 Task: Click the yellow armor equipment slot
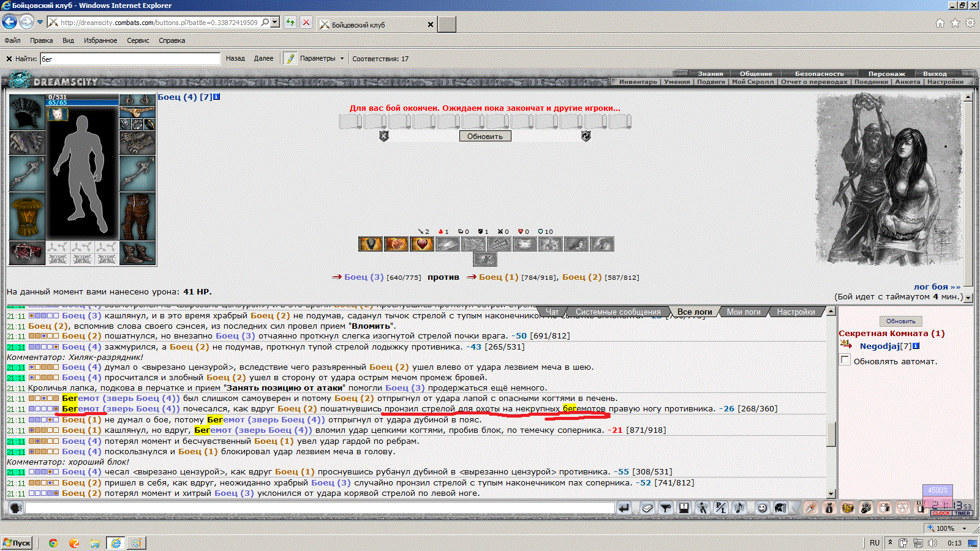pyautogui.click(x=27, y=217)
